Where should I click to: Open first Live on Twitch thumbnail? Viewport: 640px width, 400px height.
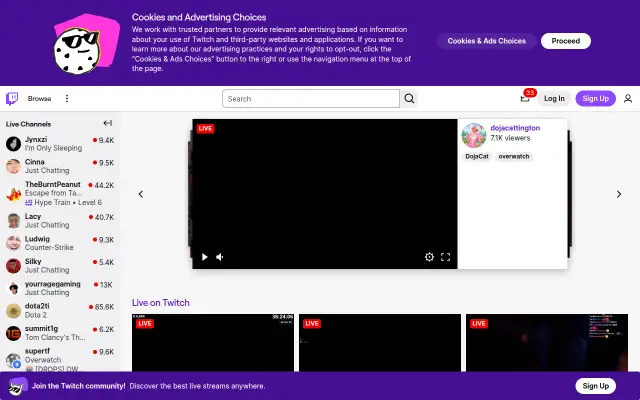coord(213,342)
